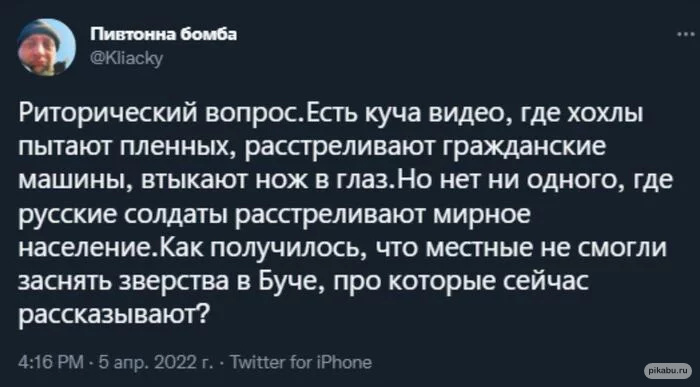This screenshot has width=700, height=387.
Task: Click the line starting with машины, втыкают
Action: point(346,183)
